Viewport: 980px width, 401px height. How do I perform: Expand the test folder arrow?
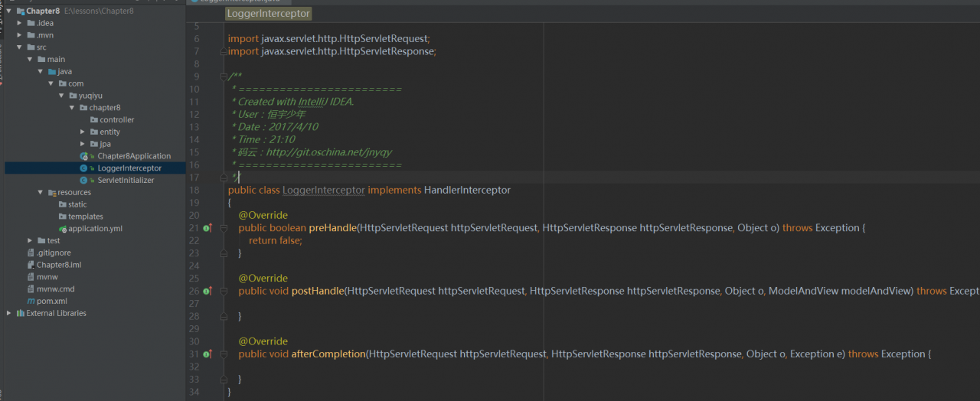tap(30, 241)
